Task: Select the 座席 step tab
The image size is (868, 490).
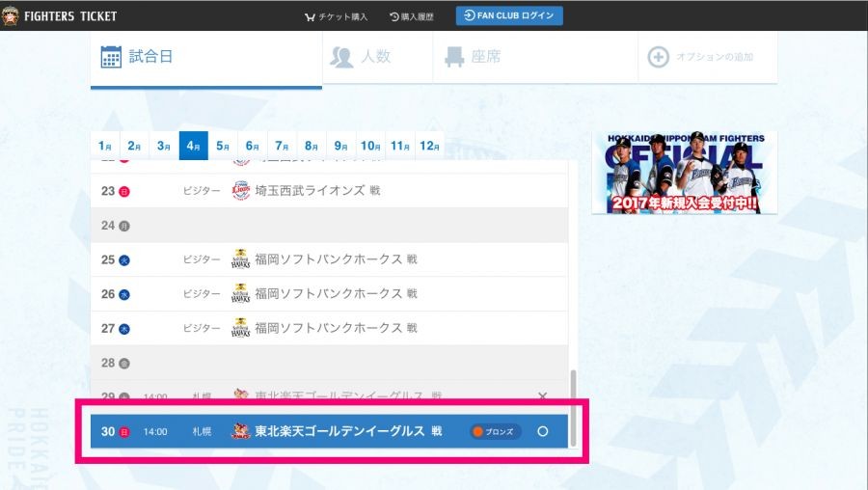Action: click(x=535, y=57)
